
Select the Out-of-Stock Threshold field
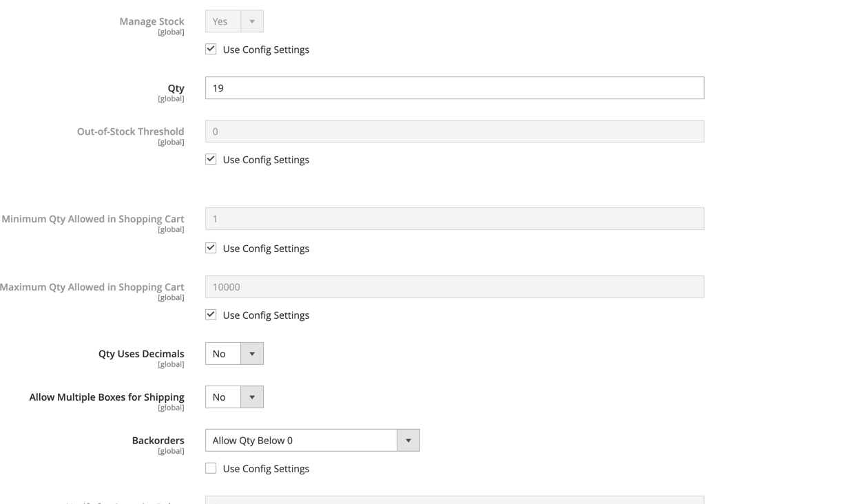click(x=455, y=131)
